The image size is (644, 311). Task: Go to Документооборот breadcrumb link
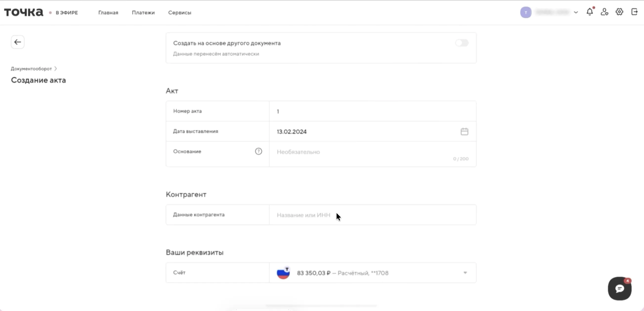pos(31,69)
